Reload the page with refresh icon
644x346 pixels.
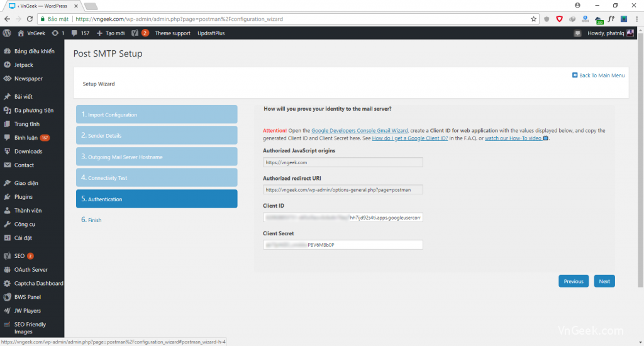click(30, 19)
